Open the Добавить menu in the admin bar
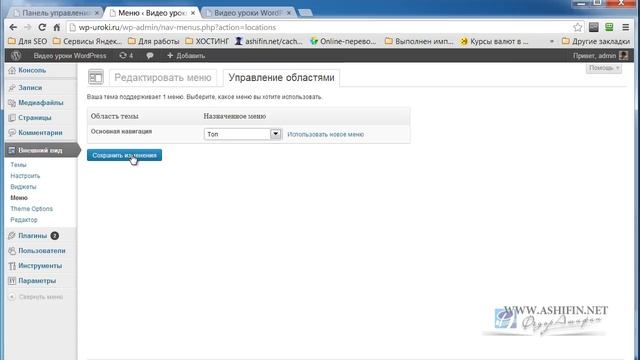Image resolution: width=640 pixels, height=360 pixels. 186,56
